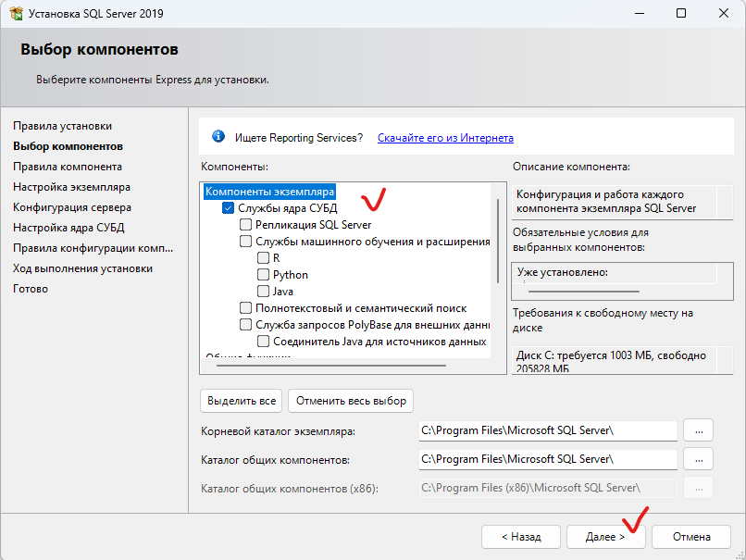
Task: Minimize the SQL Server 2019 setup window
Action: click(x=640, y=13)
